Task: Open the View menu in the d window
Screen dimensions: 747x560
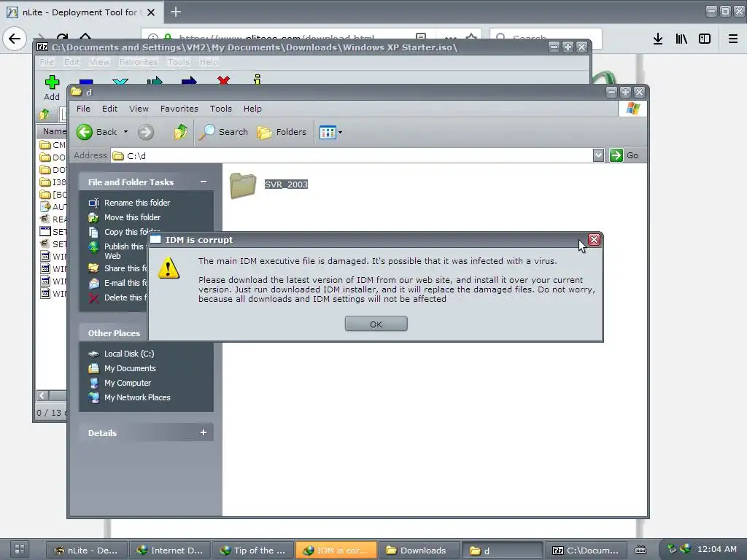Action: pos(139,109)
